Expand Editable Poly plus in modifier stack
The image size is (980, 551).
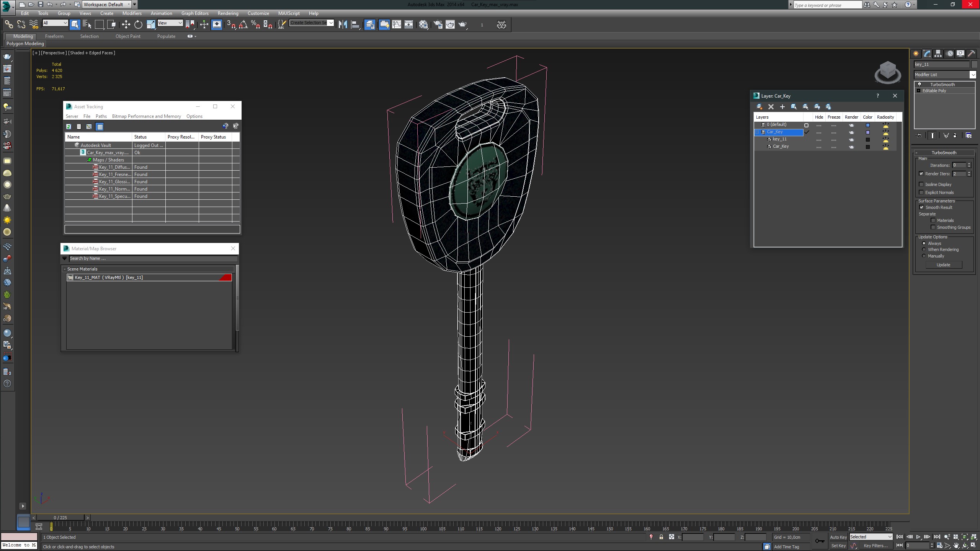pyautogui.click(x=918, y=91)
